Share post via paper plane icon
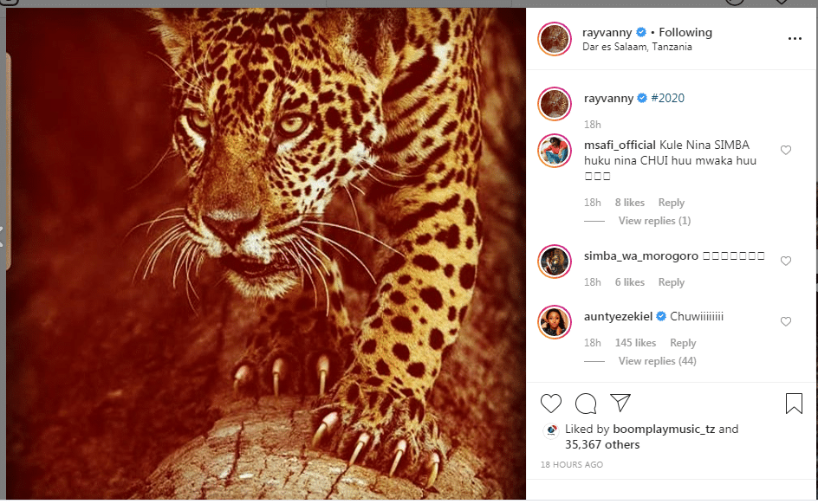 pos(620,403)
